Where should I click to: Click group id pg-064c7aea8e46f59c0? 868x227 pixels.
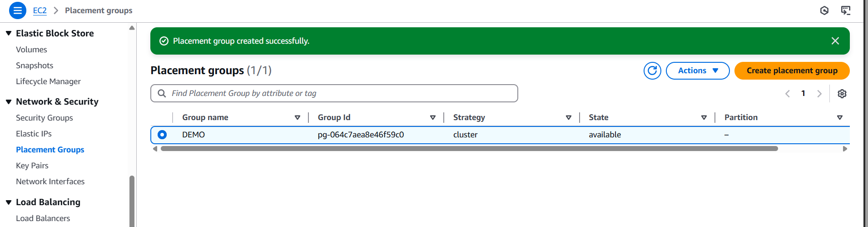[361, 135]
